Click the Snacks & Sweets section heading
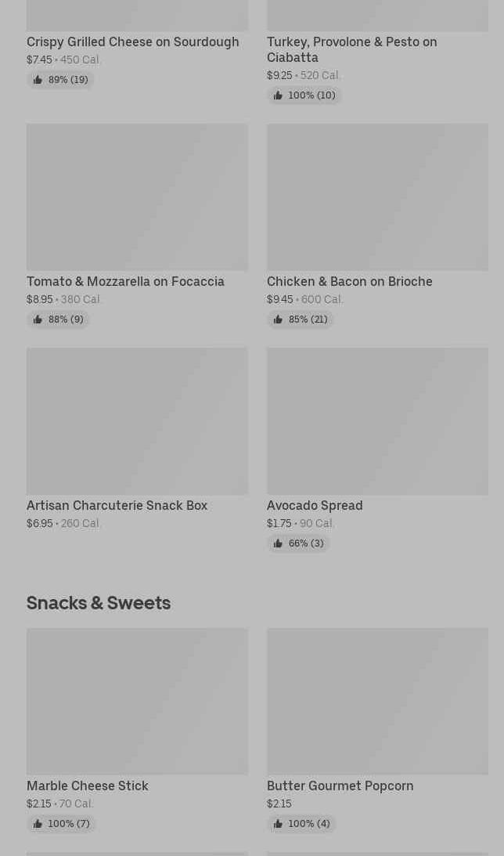Viewport: 504px width, 856px height. (99, 603)
